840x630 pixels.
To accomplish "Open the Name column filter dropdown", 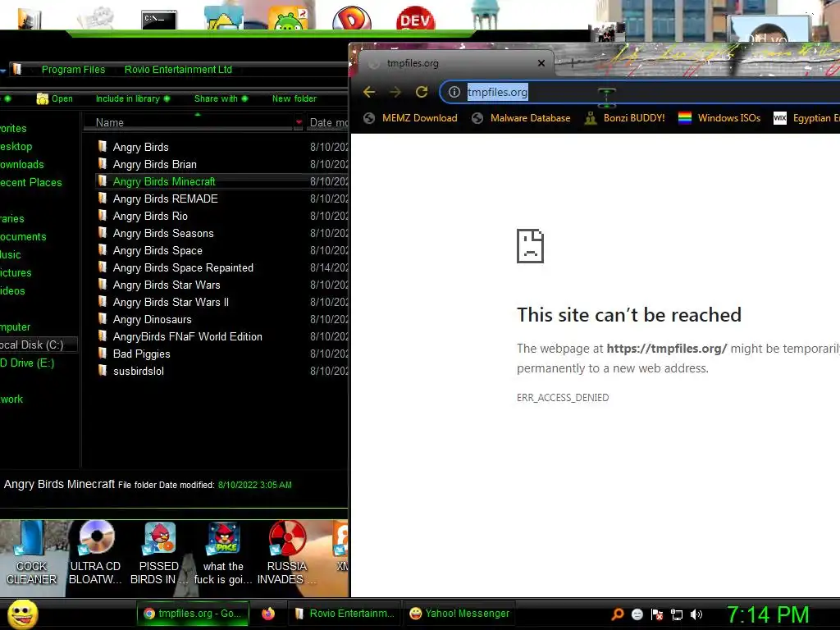I will (x=299, y=123).
